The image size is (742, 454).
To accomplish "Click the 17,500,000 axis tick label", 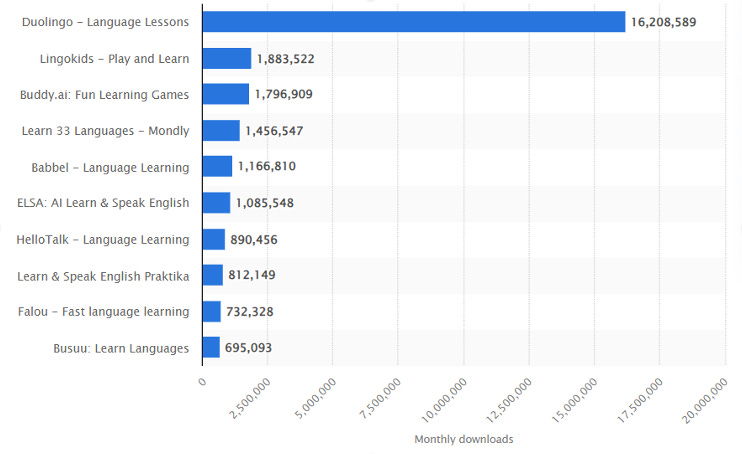I will [639, 400].
